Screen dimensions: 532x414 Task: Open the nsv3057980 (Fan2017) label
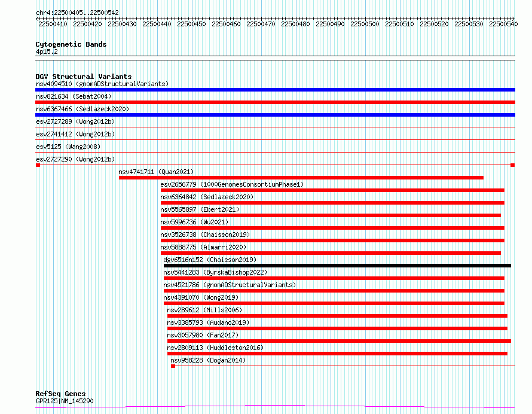[203, 335]
